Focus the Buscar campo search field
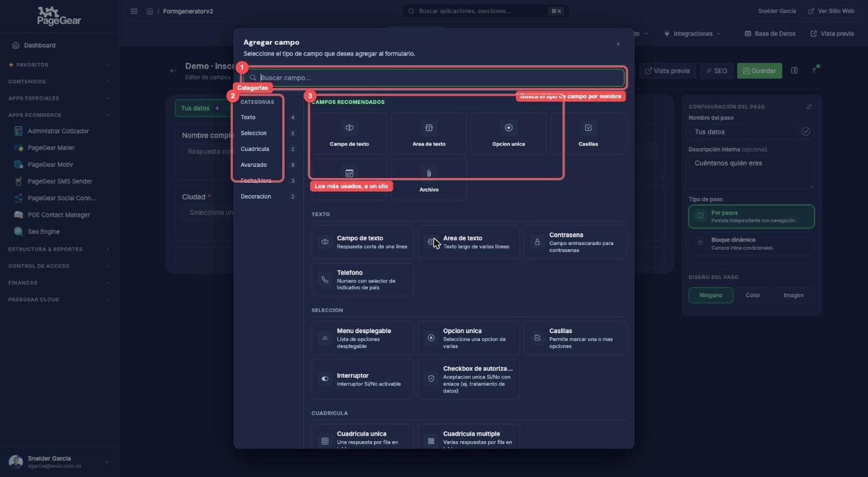 click(434, 78)
